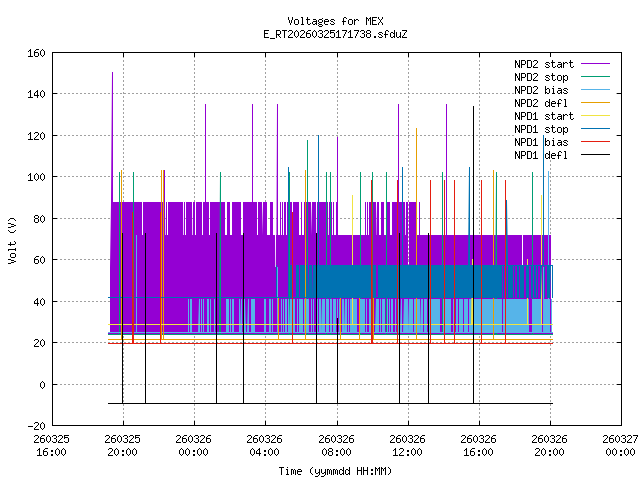Select the NPD2 stop legend entry
This screenshot has height=480, width=640.
pyautogui.click(x=542, y=77)
